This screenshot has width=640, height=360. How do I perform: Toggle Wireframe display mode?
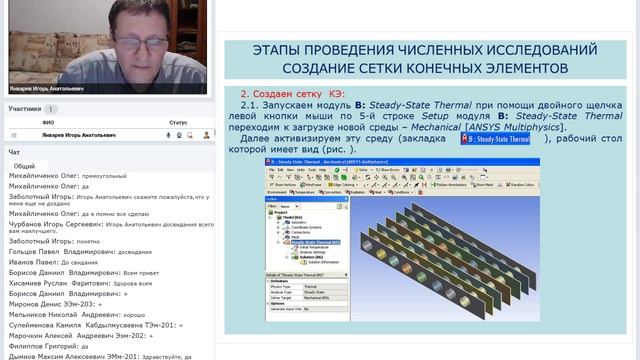click(311, 184)
